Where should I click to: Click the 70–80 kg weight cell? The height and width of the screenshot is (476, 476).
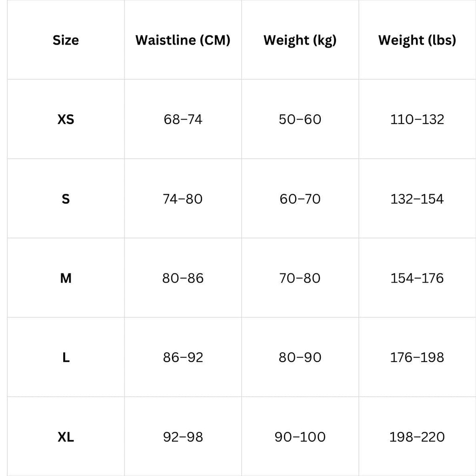[x=300, y=278]
